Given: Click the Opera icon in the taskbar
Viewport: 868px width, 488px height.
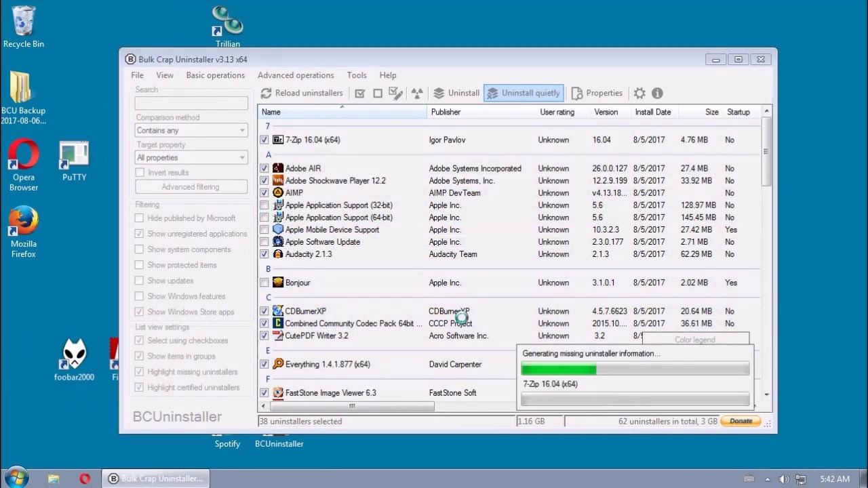Looking at the screenshot, I should coord(85,479).
